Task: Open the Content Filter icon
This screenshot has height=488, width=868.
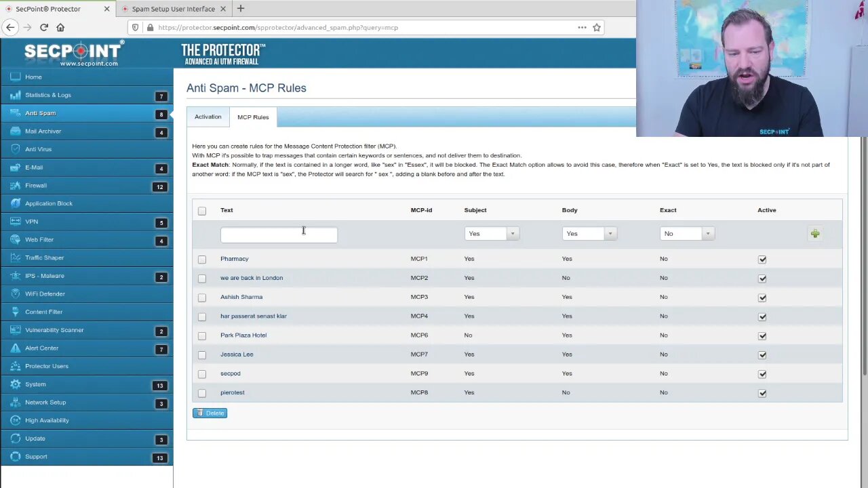Action: click(15, 312)
